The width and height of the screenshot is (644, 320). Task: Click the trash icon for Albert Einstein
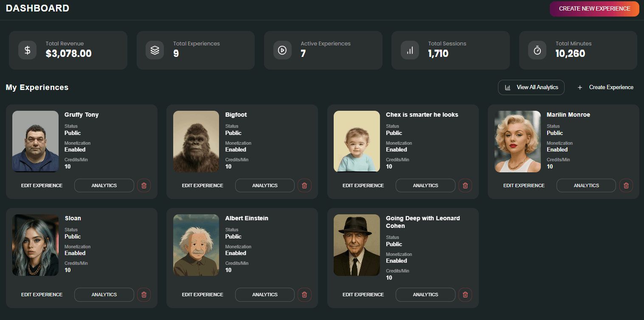tap(304, 295)
